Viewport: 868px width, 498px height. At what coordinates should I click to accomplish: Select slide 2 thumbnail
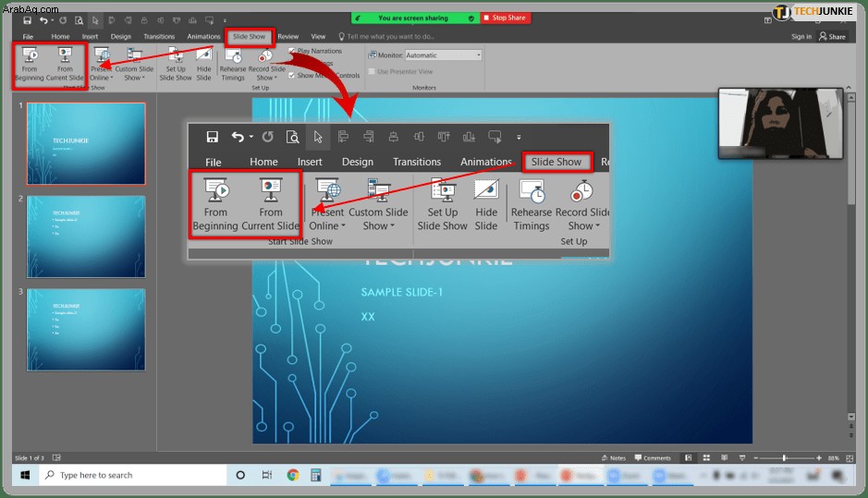tap(86, 237)
